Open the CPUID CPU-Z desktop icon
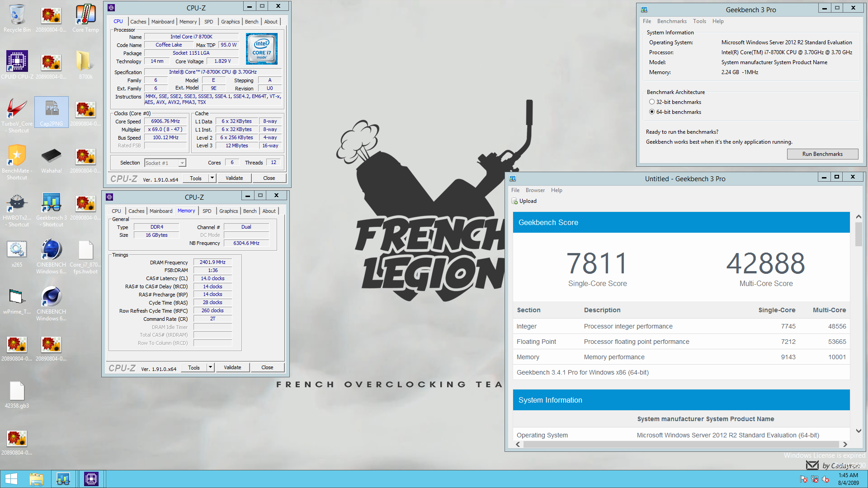 point(17,65)
